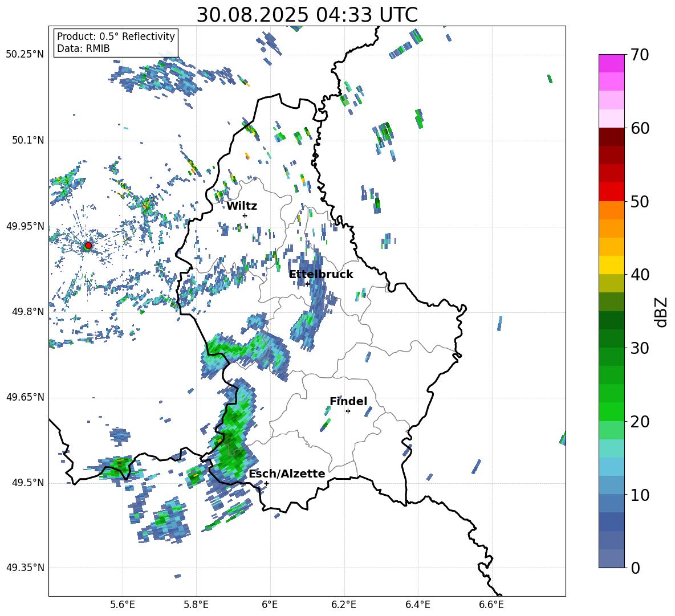Click the colorbar tick label 60
Screen dimensions: 675x616
pyautogui.click(x=640, y=128)
